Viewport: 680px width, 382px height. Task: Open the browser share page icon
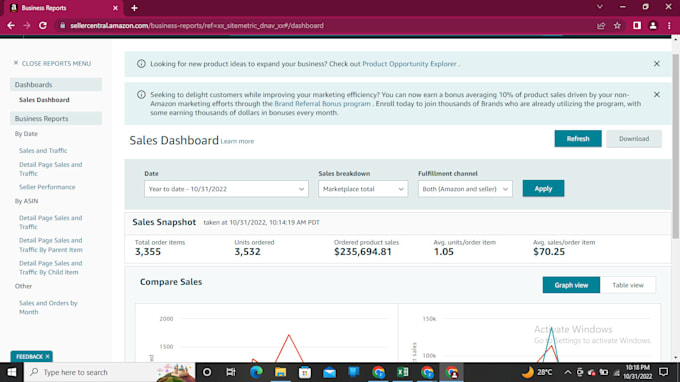pyautogui.click(x=601, y=26)
